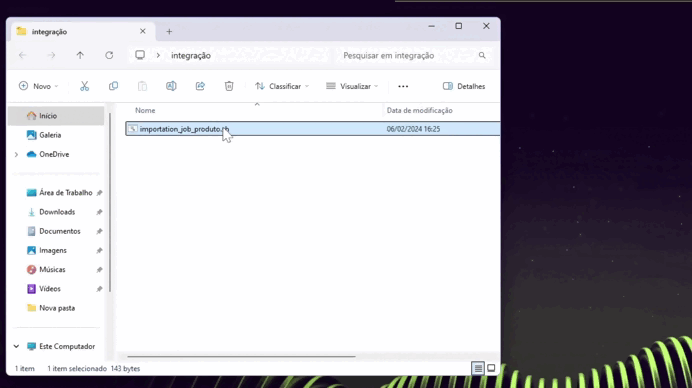Click the computer icon in address bar
Image resolution: width=692 pixels, height=388 pixels.
point(140,55)
